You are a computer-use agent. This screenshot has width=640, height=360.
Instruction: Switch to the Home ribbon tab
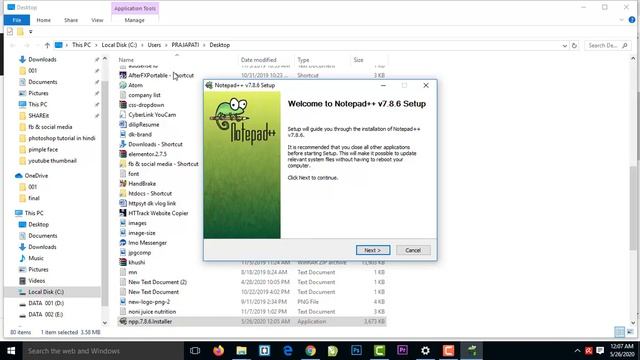pos(44,20)
